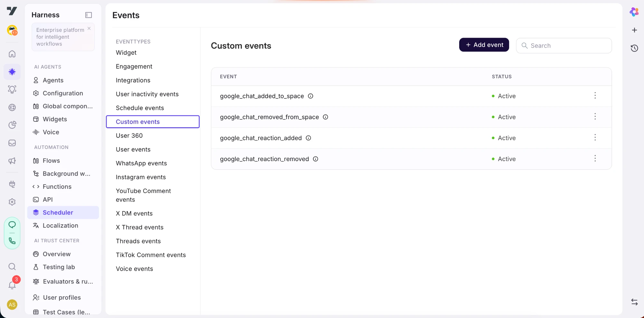Open options for google_chat_reaction_removed

595,158
